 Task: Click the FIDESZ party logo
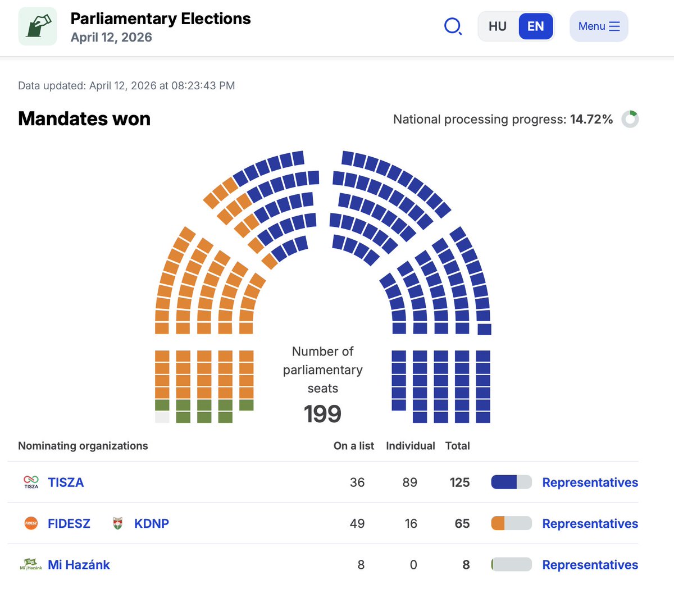pyautogui.click(x=30, y=523)
